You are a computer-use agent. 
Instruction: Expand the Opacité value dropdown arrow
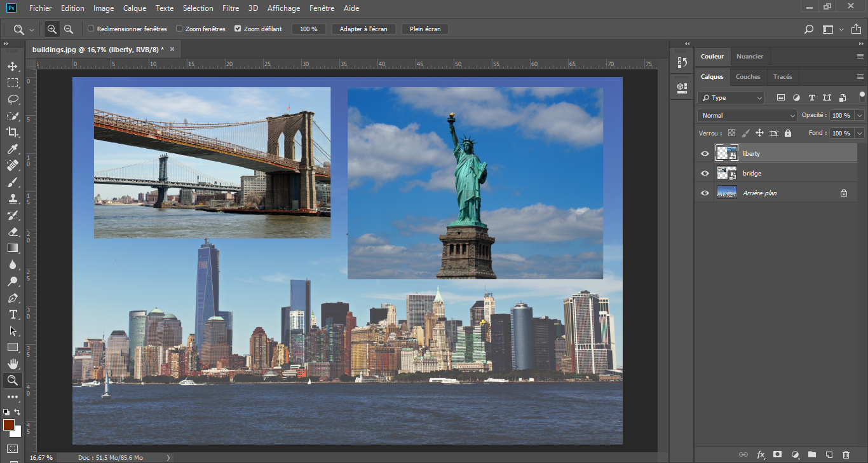tap(860, 115)
